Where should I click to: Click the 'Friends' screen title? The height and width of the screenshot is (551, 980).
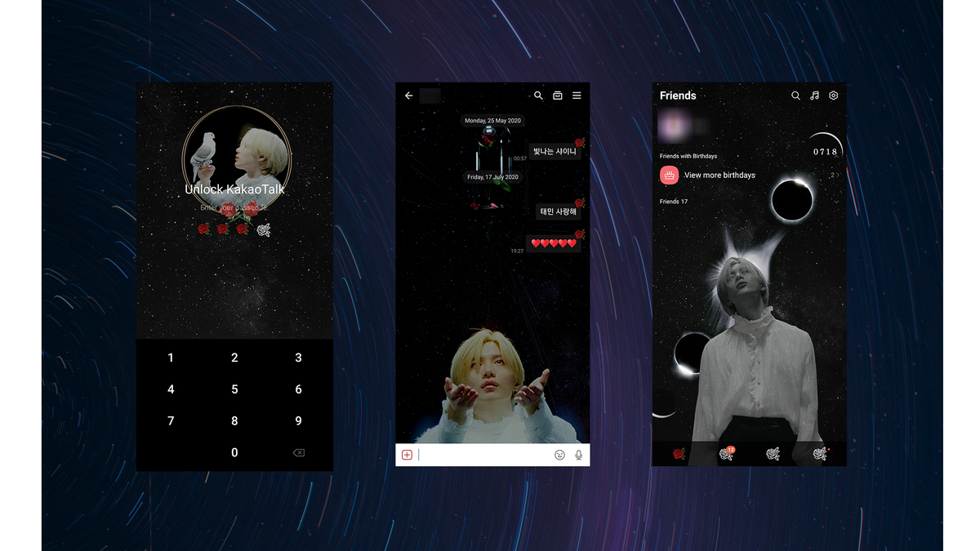click(678, 96)
